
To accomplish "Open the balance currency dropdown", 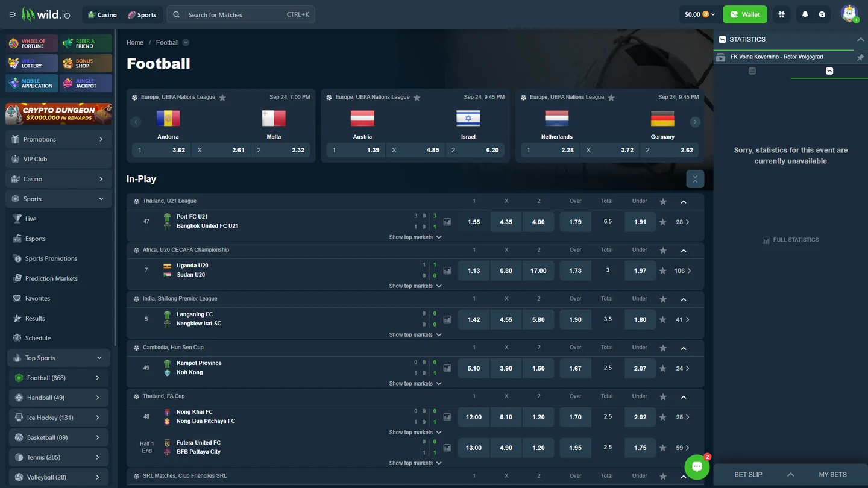I will [x=699, y=14].
